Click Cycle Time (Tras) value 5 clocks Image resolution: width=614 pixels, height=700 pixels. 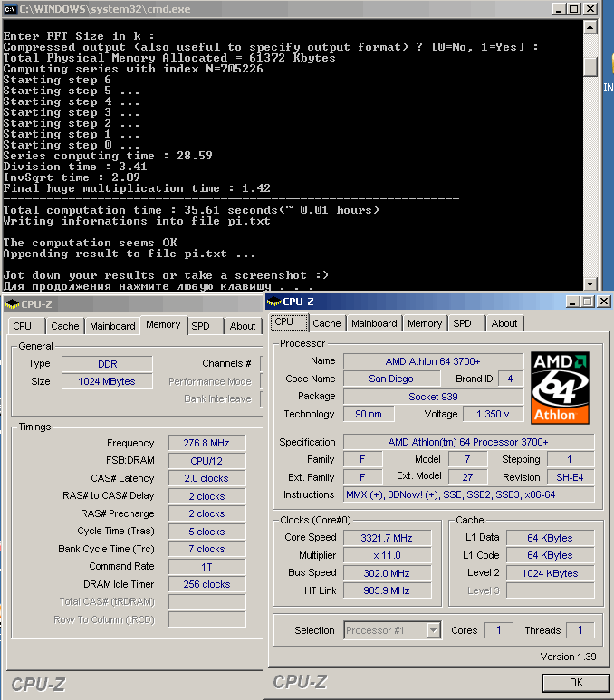tap(206, 532)
